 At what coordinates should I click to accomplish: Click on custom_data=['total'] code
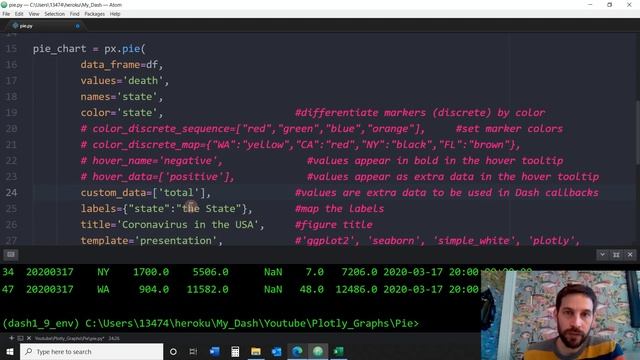click(x=145, y=193)
